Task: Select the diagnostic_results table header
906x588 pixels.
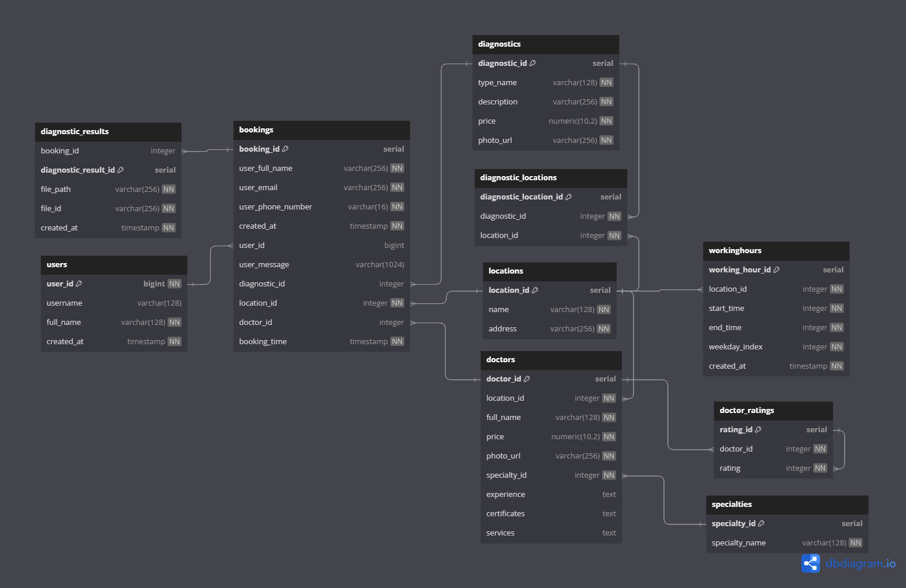Action: [108, 132]
